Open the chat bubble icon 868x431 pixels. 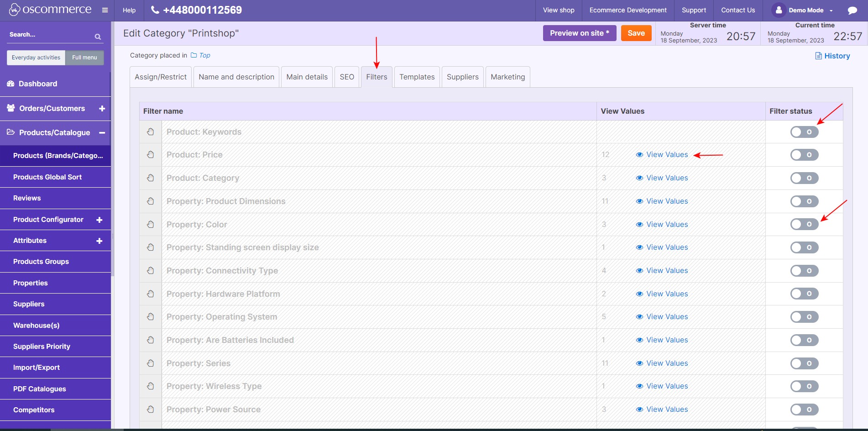coord(852,10)
